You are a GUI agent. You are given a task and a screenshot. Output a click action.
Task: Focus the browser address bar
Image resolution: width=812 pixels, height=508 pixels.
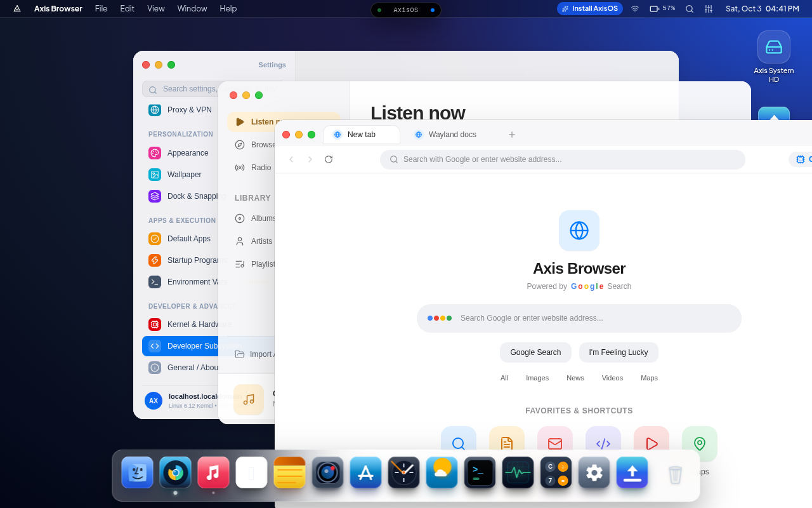(x=563, y=159)
